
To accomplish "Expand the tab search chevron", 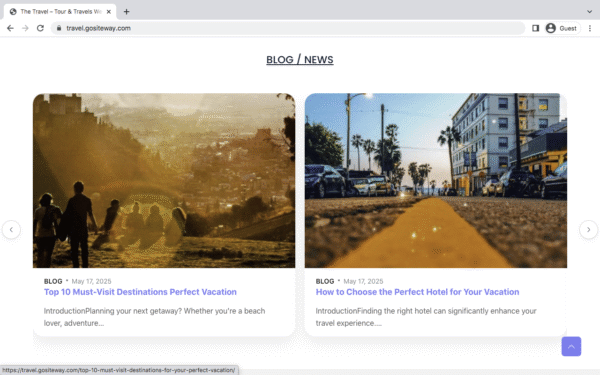I will (x=589, y=11).
